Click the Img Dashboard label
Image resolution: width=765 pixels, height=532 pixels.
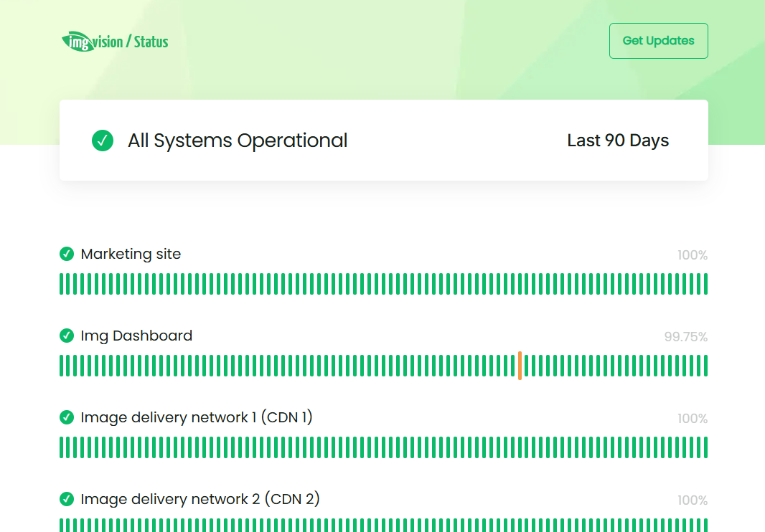136,336
